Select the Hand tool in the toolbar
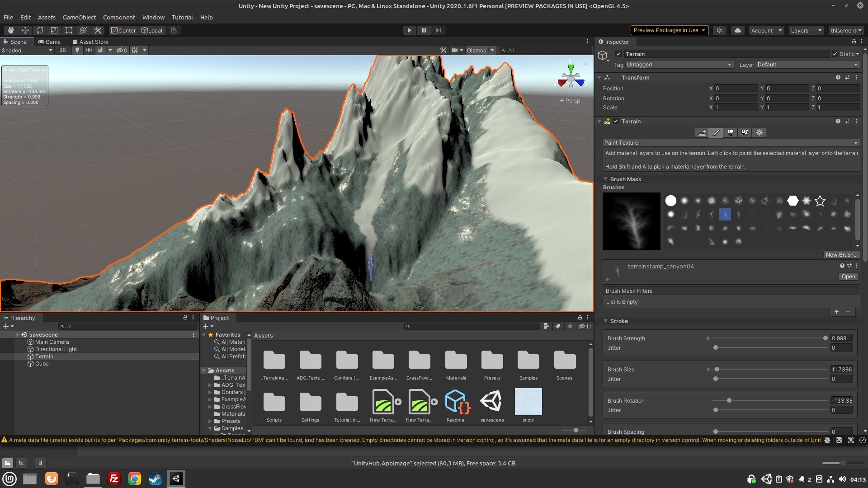Screen dimensions: 868x488 pyautogui.click(x=11, y=30)
